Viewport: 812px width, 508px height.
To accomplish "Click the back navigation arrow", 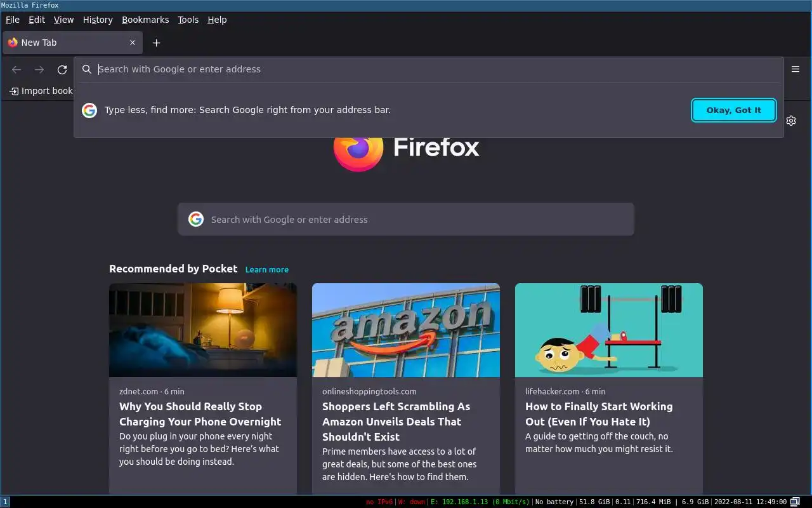I will (x=16, y=70).
